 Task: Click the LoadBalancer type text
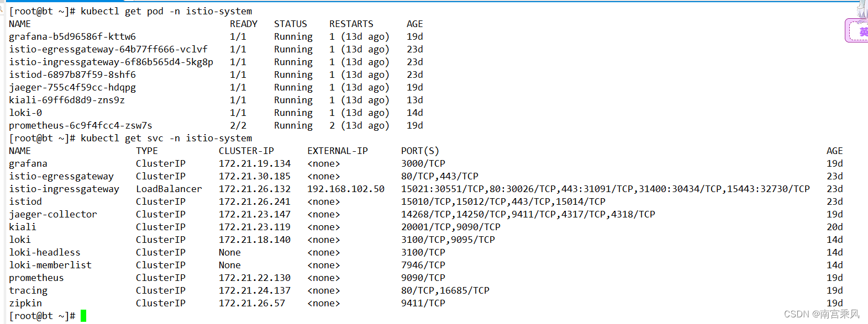click(169, 189)
